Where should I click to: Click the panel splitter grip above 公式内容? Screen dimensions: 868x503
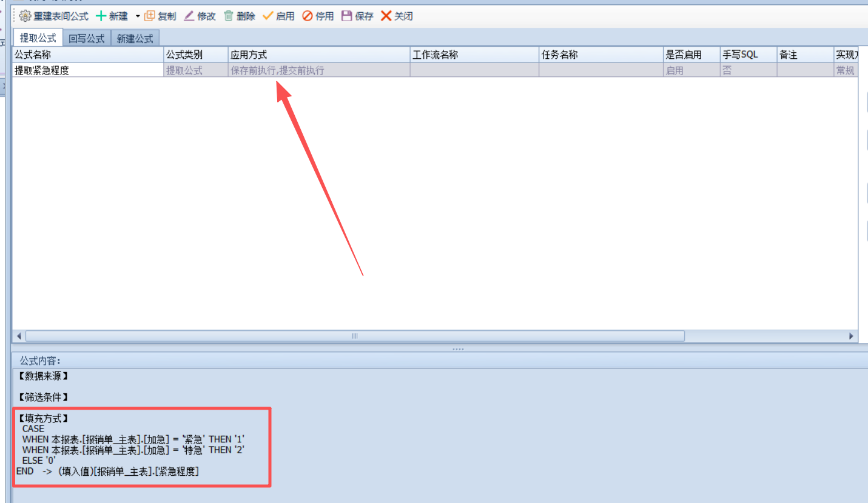coord(458,349)
